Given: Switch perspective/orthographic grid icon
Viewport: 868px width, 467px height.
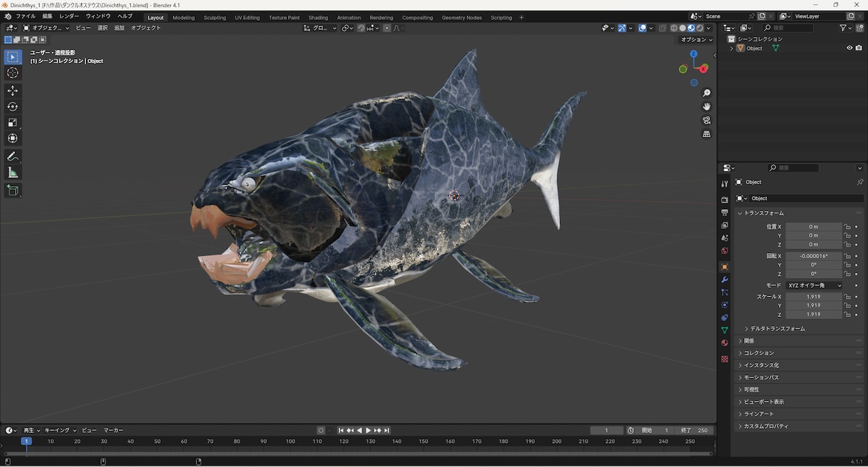Looking at the screenshot, I should pos(706,134).
